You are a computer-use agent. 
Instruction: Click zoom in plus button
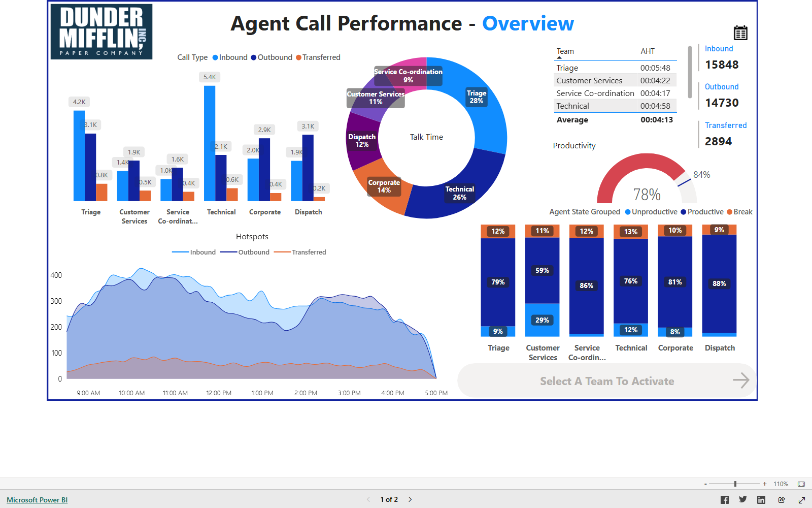click(x=765, y=484)
